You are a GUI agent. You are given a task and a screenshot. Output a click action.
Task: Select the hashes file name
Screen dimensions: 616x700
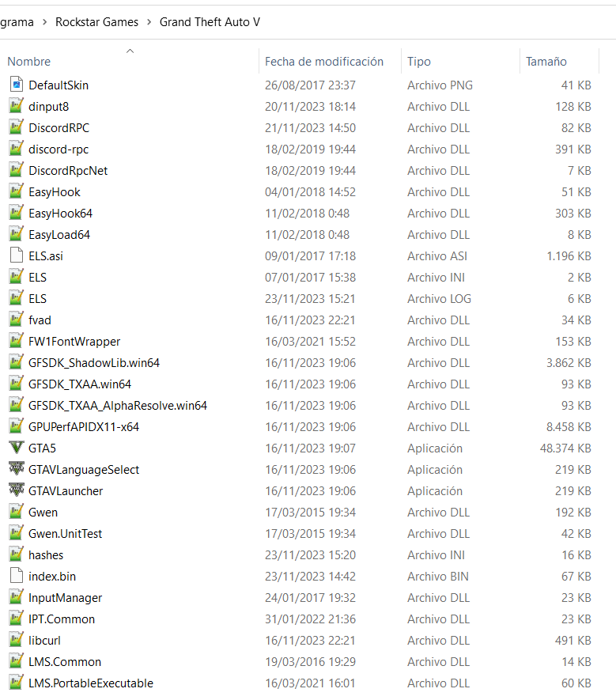(46, 555)
